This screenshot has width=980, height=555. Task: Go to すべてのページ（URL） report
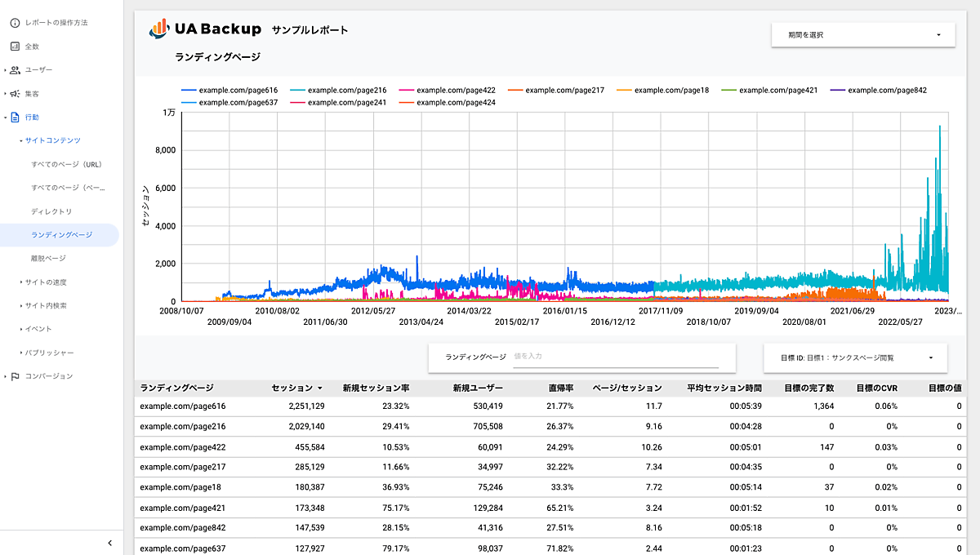coord(66,165)
